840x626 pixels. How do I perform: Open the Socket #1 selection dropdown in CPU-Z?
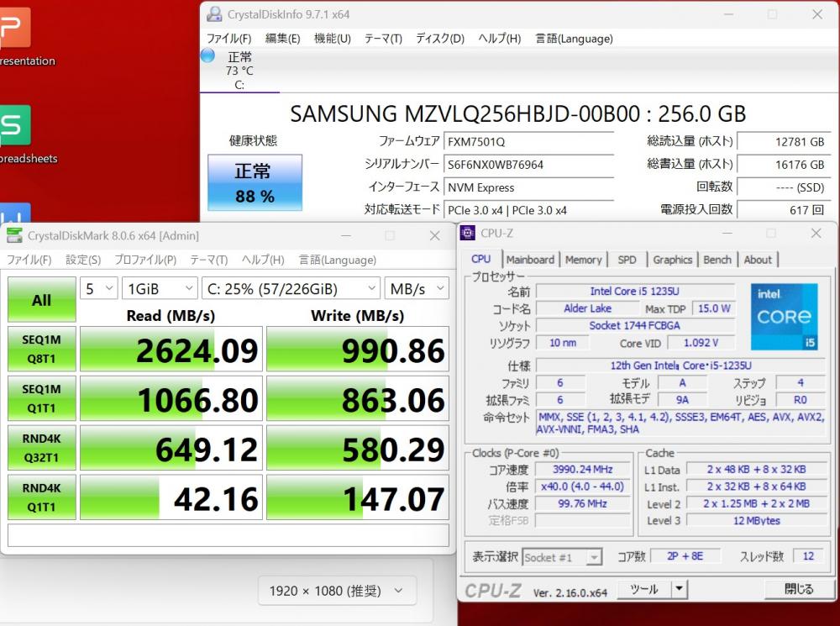(x=562, y=557)
